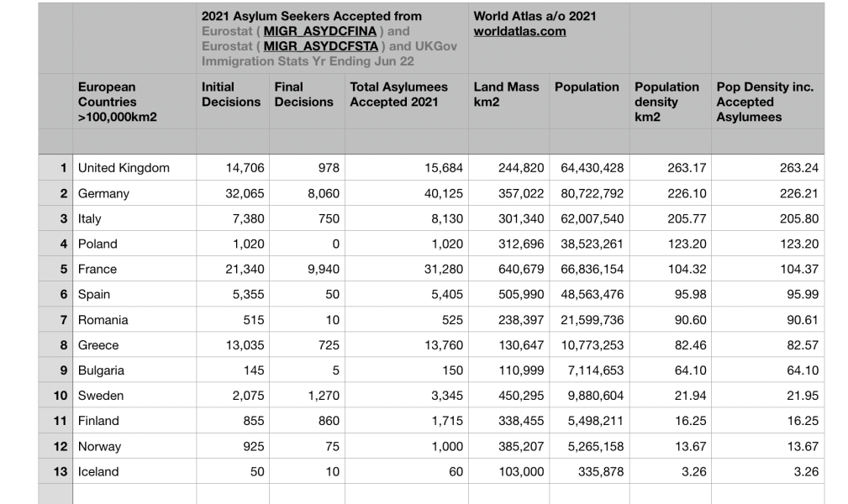Click the 'Italy' cell
The height and width of the screenshot is (504, 848).
pyautogui.click(x=134, y=218)
